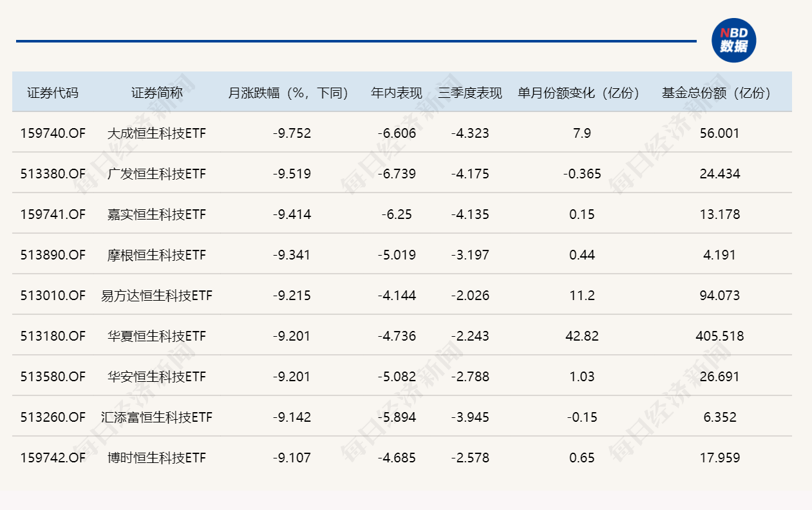Select monthly change value -9.414
The height and width of the screenshot is (510, 812).
tap(292, 214)
